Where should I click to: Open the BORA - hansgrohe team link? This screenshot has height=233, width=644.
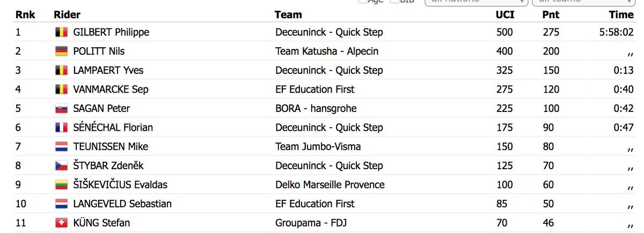(x=316, y=109)
